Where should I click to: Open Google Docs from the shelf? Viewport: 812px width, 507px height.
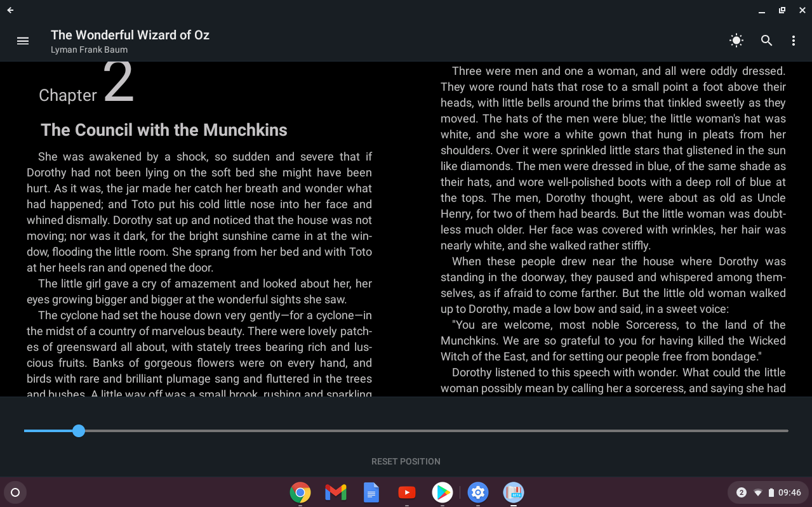371,492
